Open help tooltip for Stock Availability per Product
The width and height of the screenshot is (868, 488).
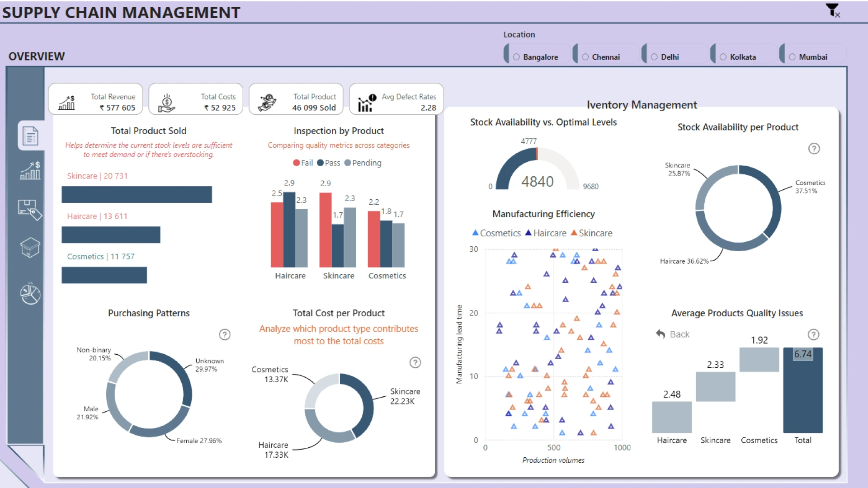pyautogui.click(x=814, y=149)
